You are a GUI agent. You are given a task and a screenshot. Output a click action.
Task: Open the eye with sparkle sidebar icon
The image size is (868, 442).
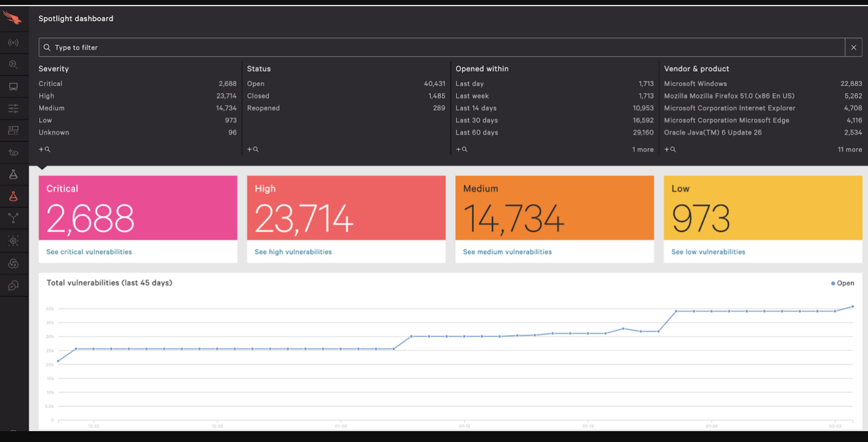(x=14, y=153)
